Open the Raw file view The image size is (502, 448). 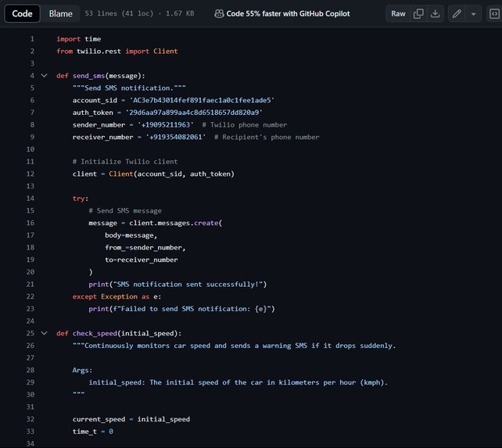[x=398, y=13]
